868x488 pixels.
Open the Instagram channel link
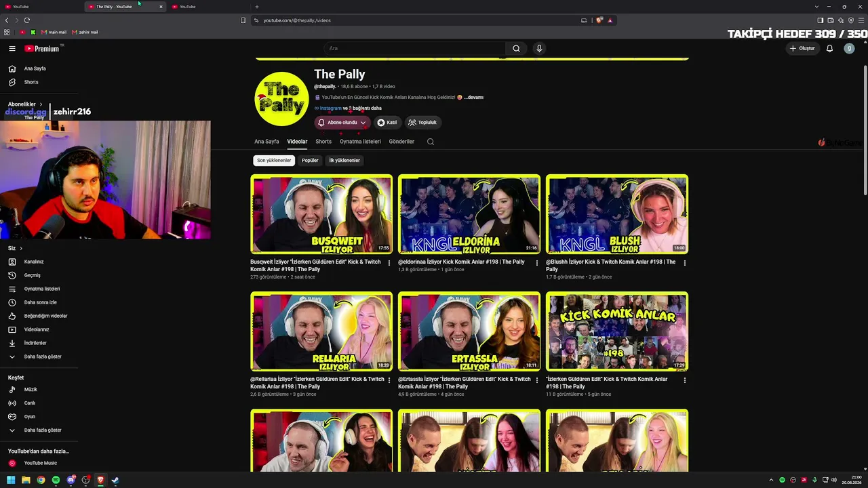point(331,108)
